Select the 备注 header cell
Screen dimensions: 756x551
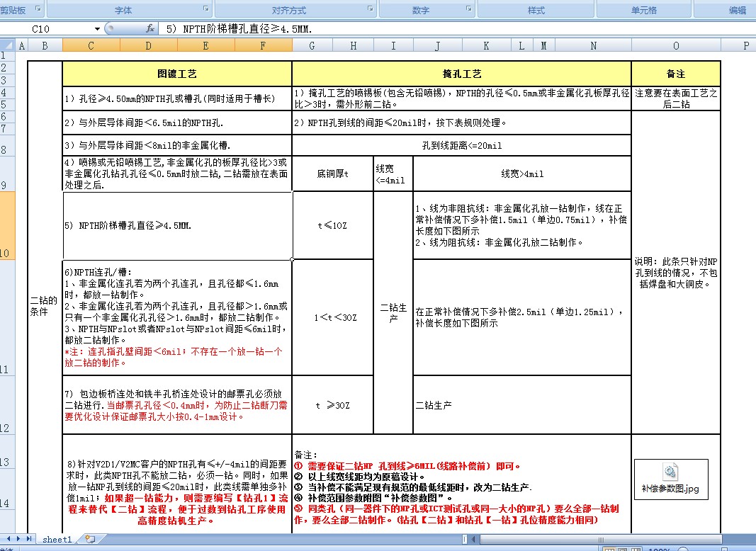click(676, 74)
